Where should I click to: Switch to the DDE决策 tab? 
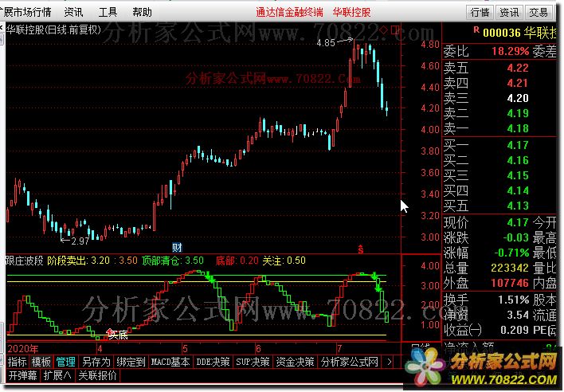point(213,362)
